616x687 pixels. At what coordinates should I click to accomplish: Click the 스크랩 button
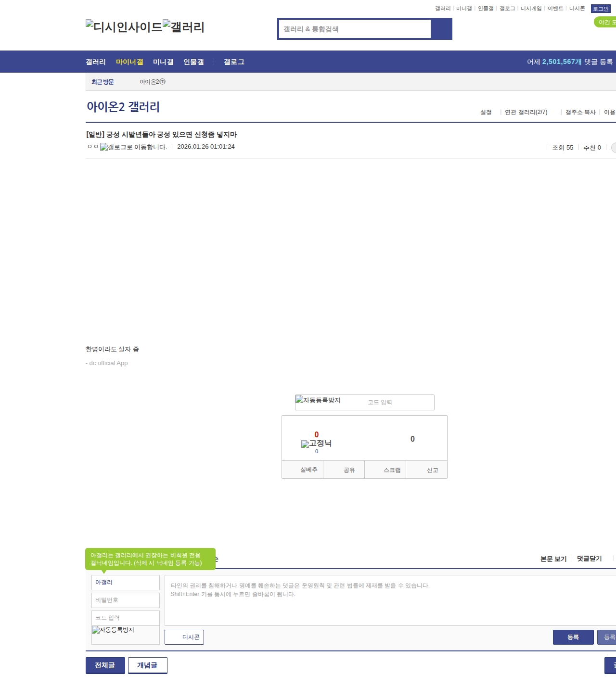point(385,470)
